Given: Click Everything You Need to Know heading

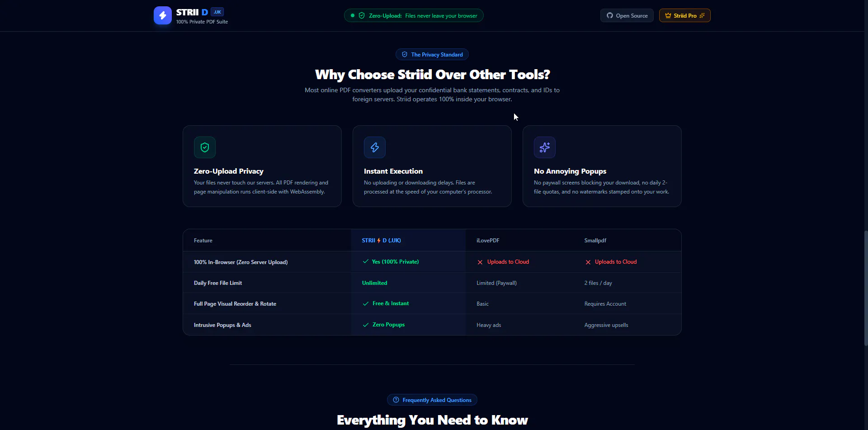Looking at the screenshot, I should [x=432, y=420].
